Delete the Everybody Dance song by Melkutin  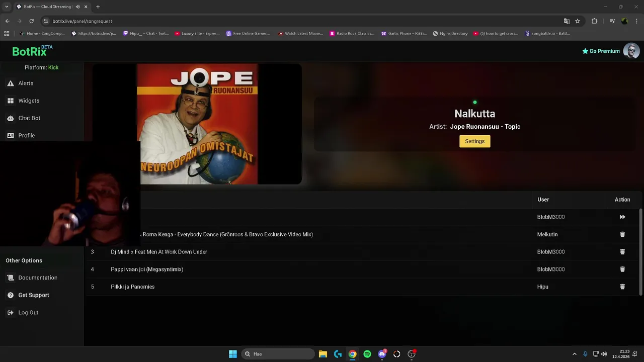622,234
